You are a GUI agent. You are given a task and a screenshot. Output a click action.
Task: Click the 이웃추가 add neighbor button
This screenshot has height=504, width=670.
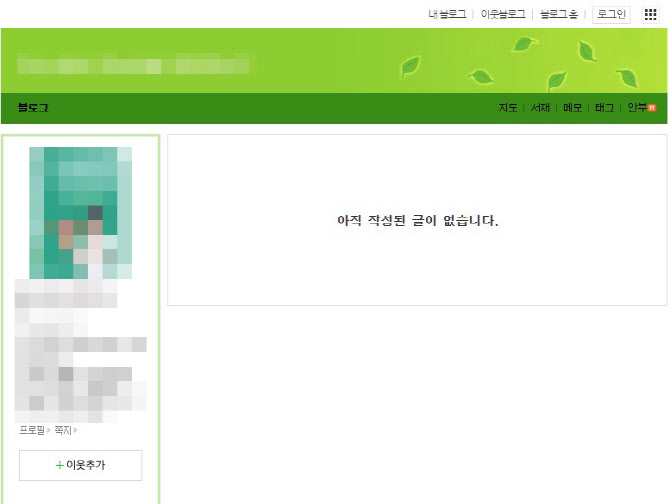point(80,465)
